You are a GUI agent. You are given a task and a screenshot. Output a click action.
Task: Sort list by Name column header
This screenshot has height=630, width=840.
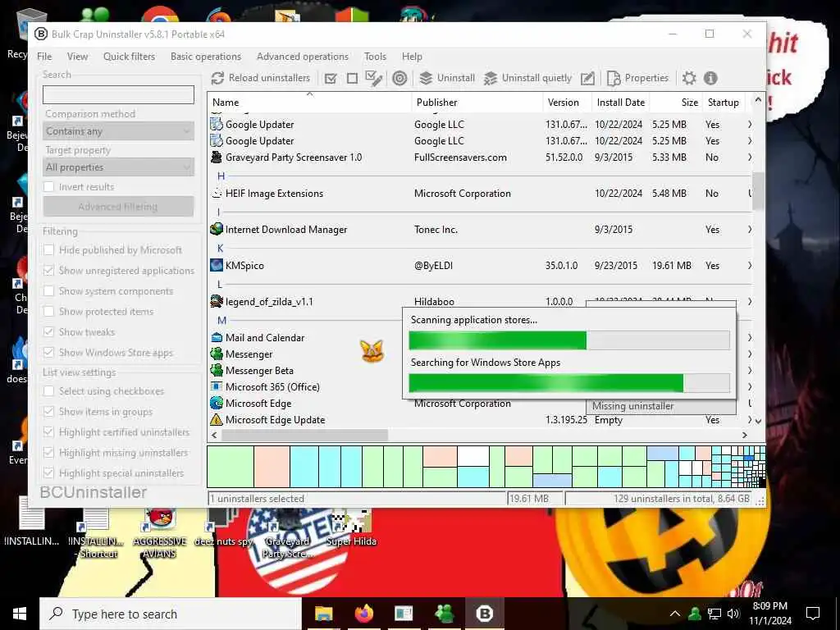[x=309, y=103]
